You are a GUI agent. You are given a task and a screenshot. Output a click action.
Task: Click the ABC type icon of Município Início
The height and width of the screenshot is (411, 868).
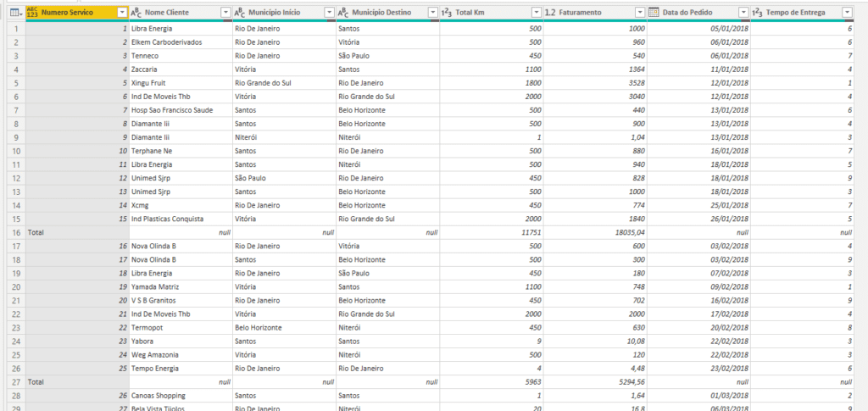[239, 12]
